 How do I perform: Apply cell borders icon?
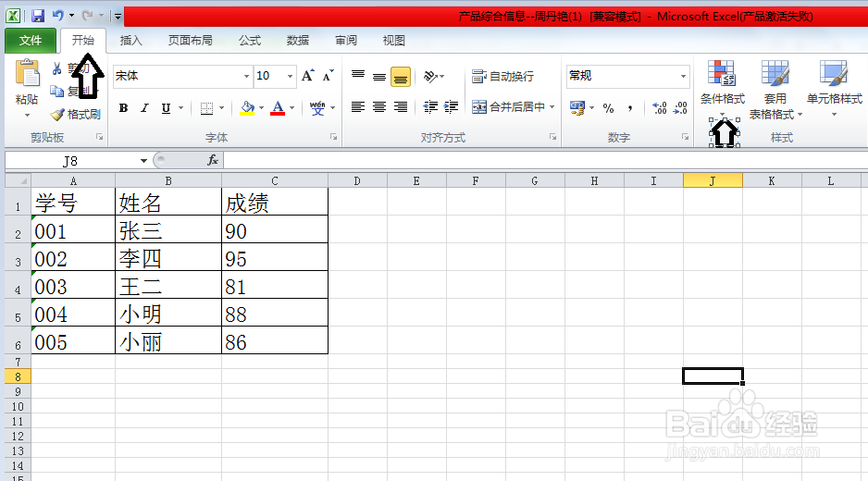click(x=206, y=108)
